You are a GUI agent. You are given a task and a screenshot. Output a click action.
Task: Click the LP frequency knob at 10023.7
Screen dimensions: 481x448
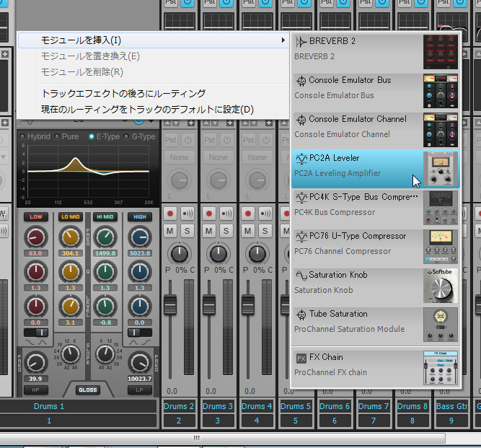tap(140, 363)
